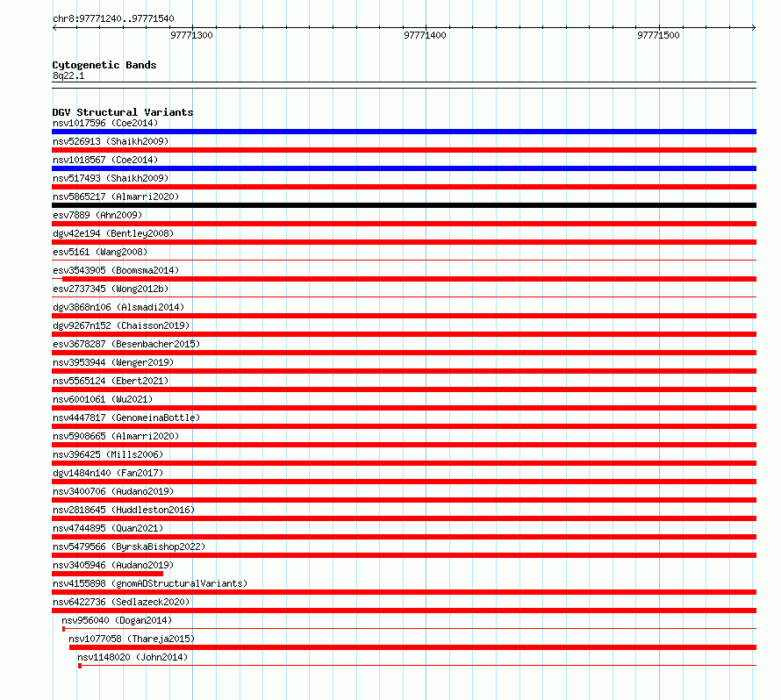The image size is (781, 700).
Task: Click nsv6001061 (Wu2021) label
Action: point(103,399)
